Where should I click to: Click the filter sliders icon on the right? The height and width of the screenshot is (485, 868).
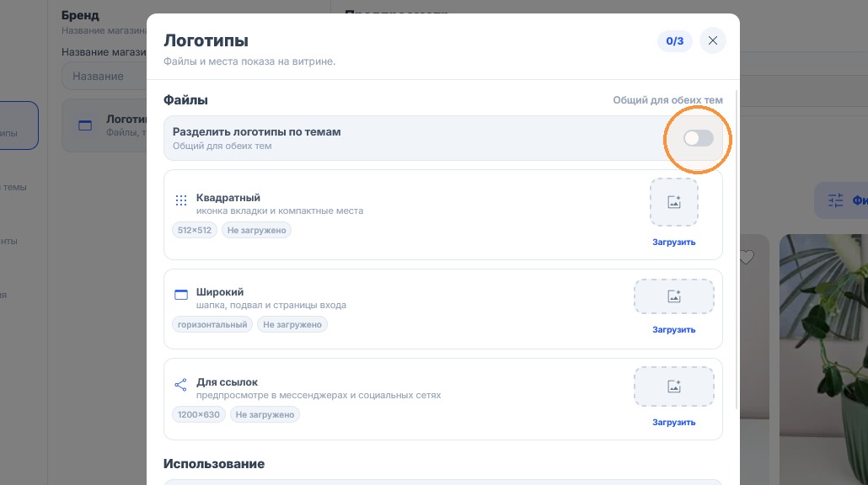[835, 200]
